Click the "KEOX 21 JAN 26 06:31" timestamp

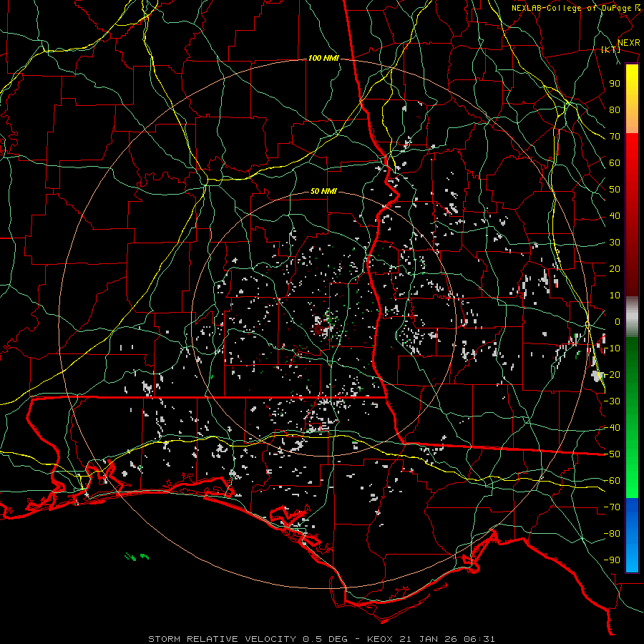click(431, 639)
